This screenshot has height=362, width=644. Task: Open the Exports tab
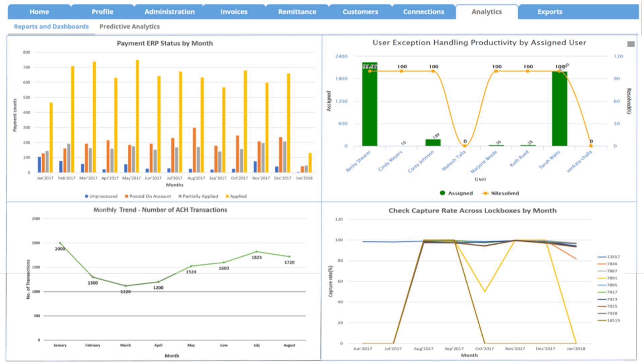click(550, 12)
